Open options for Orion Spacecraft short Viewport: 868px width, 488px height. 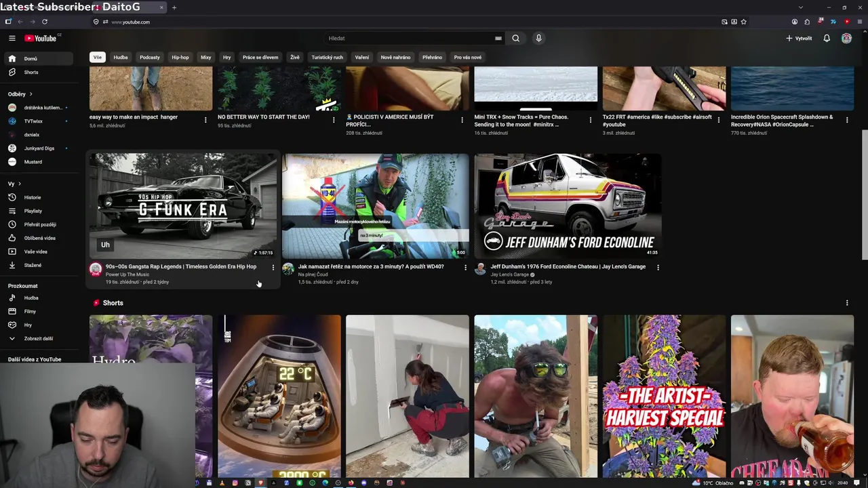pyautogui.click(x=847, y=120)
